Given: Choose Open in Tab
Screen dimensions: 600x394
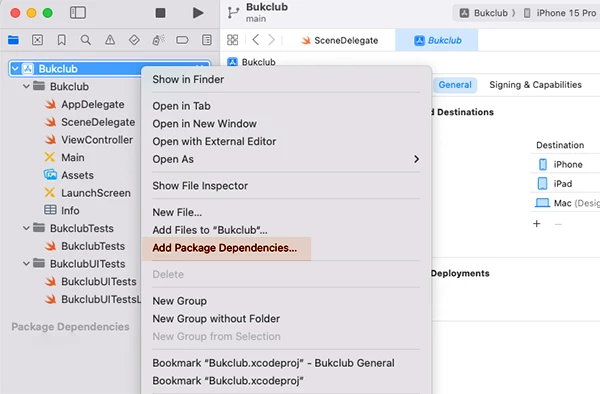Looking at the screenshot, I should [x=286, y=106].
